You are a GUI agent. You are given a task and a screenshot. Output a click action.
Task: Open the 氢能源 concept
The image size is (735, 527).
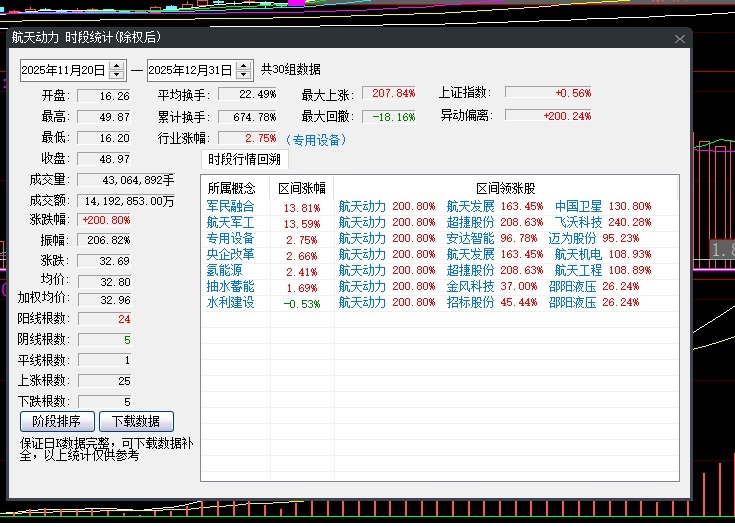click(x=225, y=270)
